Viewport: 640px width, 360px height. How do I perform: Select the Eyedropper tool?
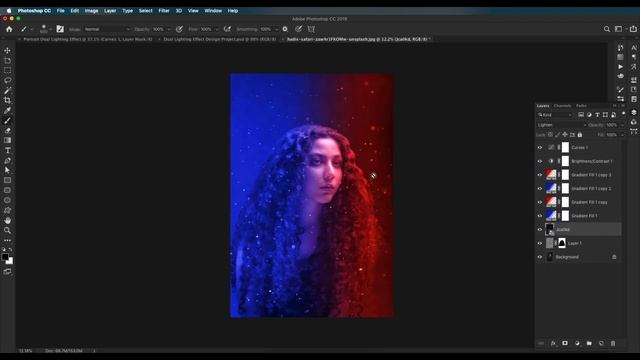pos(7,111)
